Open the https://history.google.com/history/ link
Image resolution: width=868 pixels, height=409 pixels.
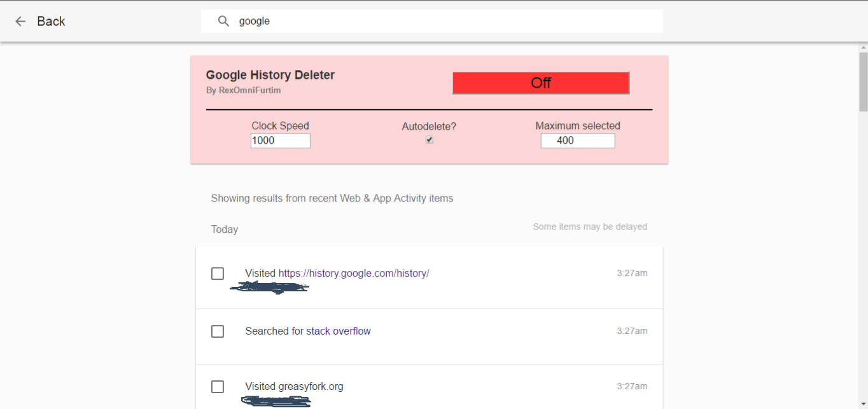coord(354,273)
